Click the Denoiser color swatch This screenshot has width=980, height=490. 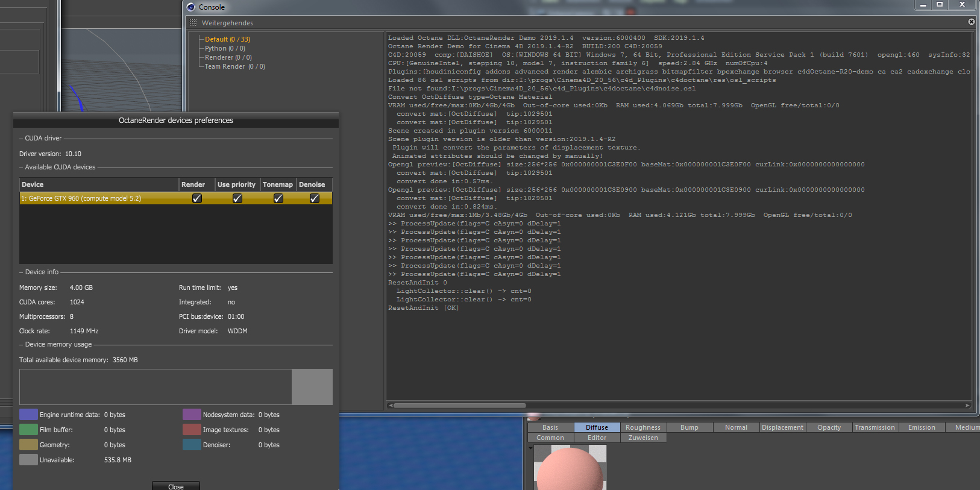[192, 444]
